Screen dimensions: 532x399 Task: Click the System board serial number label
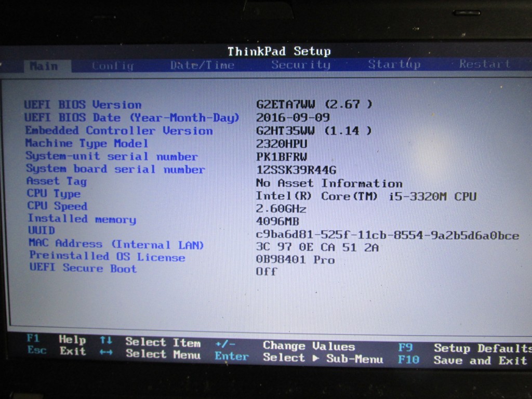(116, 169)
